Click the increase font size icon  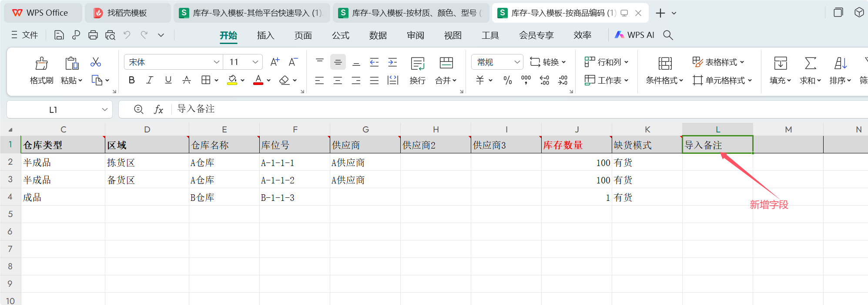(275, 62)
